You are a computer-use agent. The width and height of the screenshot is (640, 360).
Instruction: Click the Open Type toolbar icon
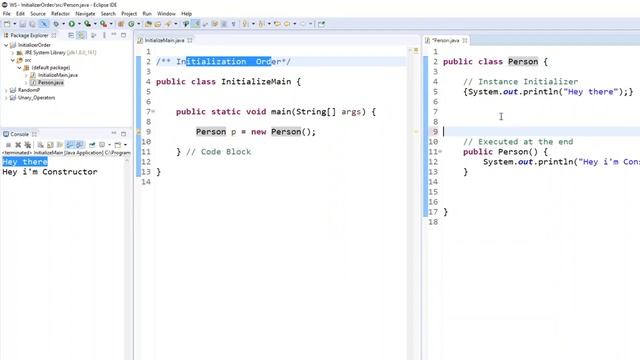[148, 24]
